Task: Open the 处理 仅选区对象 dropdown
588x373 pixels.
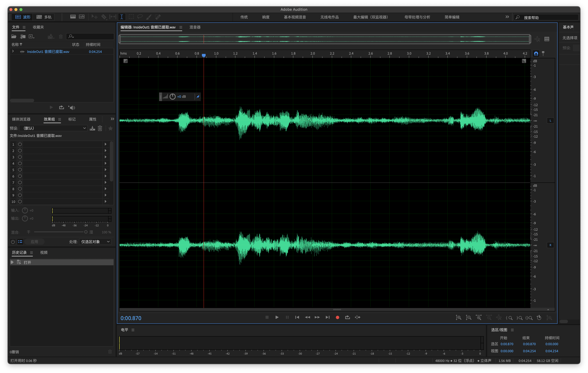Action: (x=95, y=242)
